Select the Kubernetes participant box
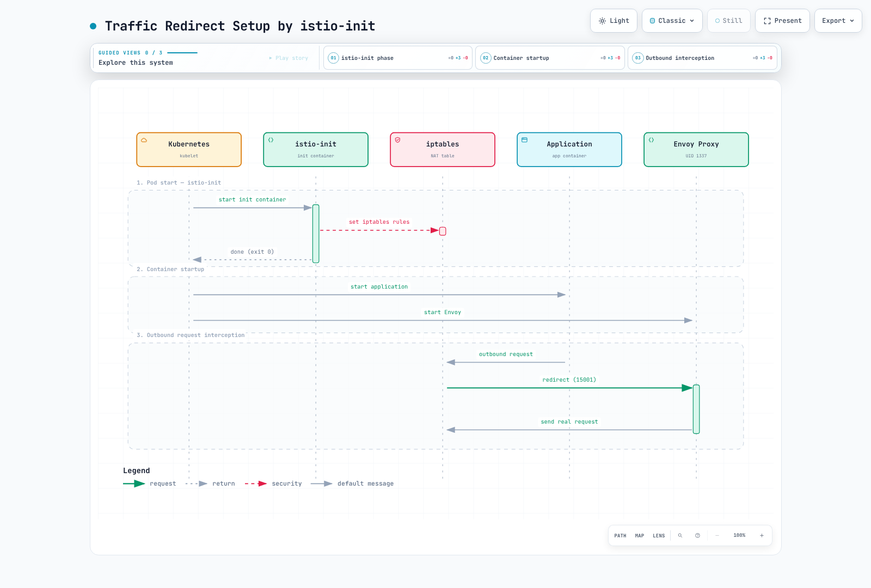The image size is (871, 588). tap(189, 150)
